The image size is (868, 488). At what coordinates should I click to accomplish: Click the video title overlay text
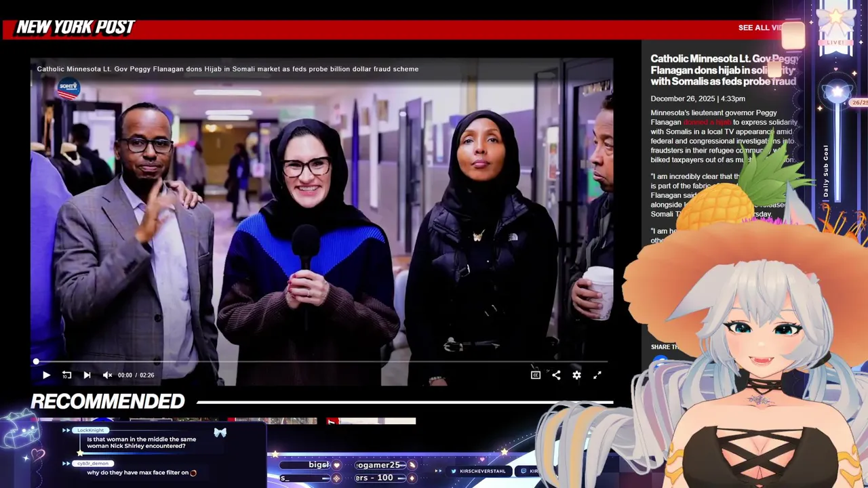pyautogui.click(x=228, y=69)
